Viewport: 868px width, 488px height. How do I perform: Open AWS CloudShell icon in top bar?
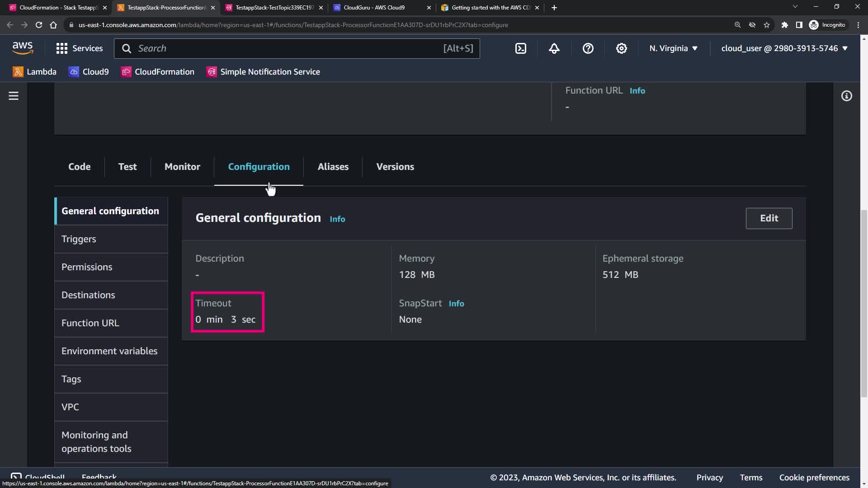(521, 48)
